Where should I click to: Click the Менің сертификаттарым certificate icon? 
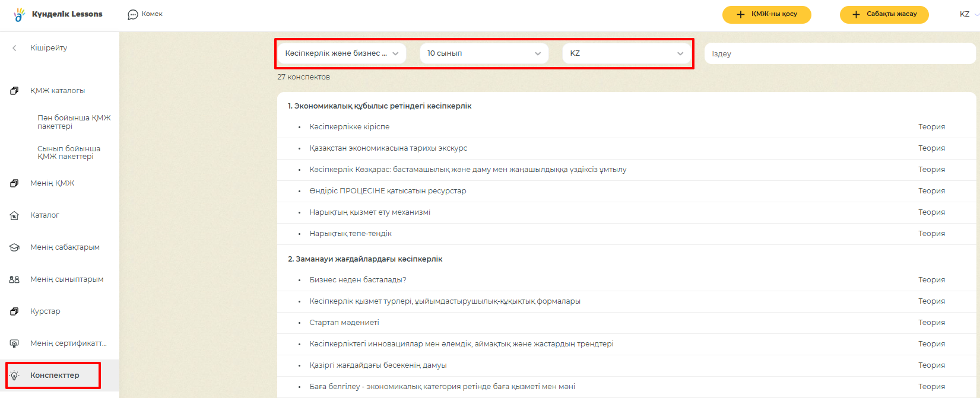coord(14,343)
